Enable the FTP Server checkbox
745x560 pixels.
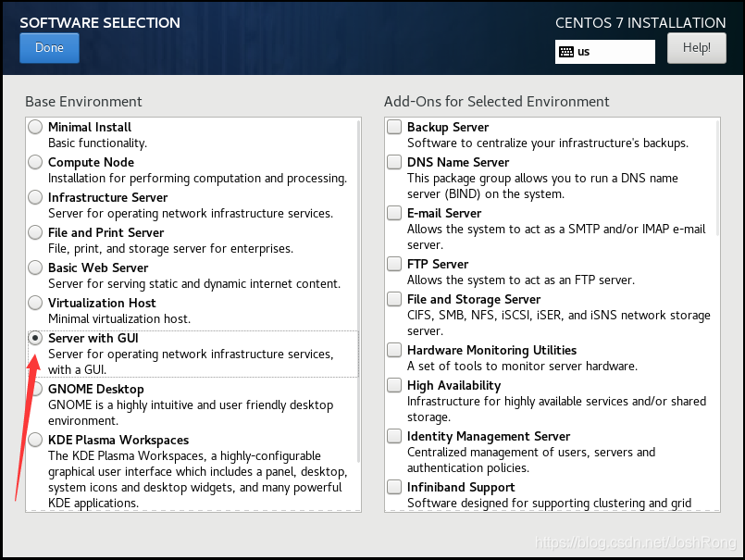394,264
